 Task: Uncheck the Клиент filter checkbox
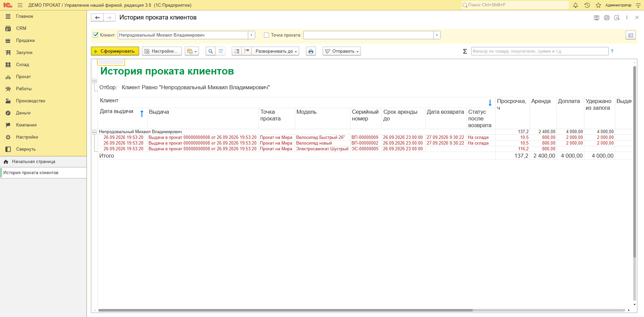[96, 35]
